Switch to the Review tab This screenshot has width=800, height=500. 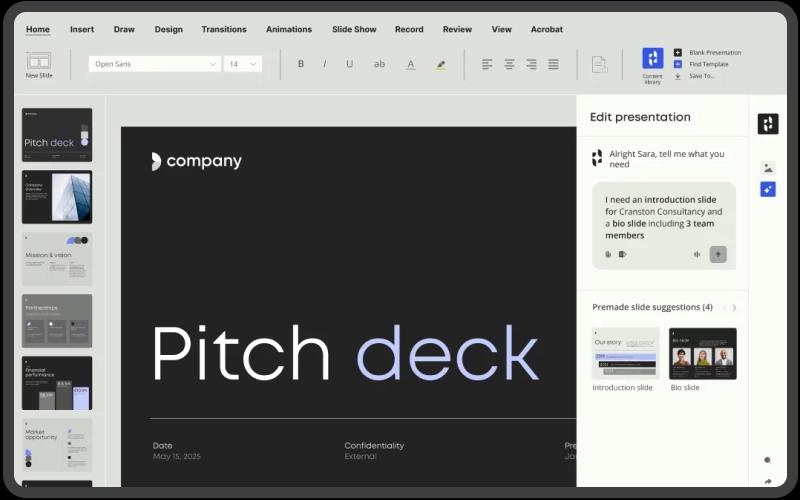tap(457, 29)
